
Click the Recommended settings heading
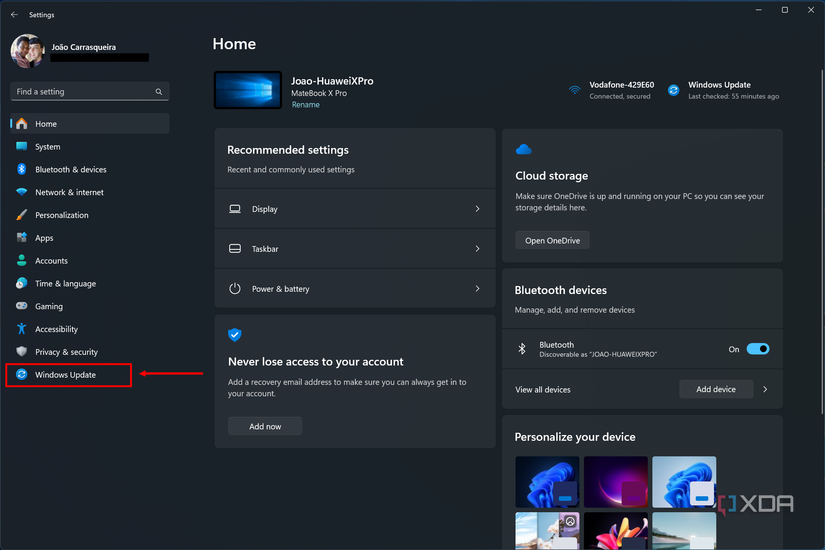point(288,150)
